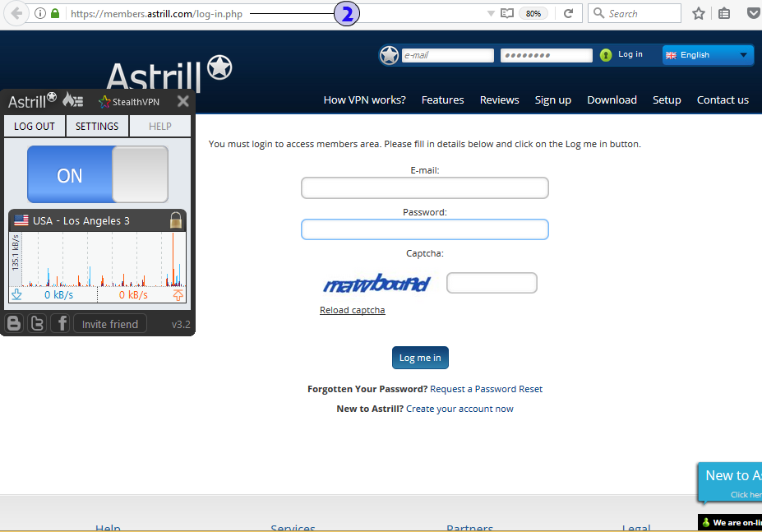The image size is (762, 532).
Task: Click Reload captcha link
Action: coord(353,310)
